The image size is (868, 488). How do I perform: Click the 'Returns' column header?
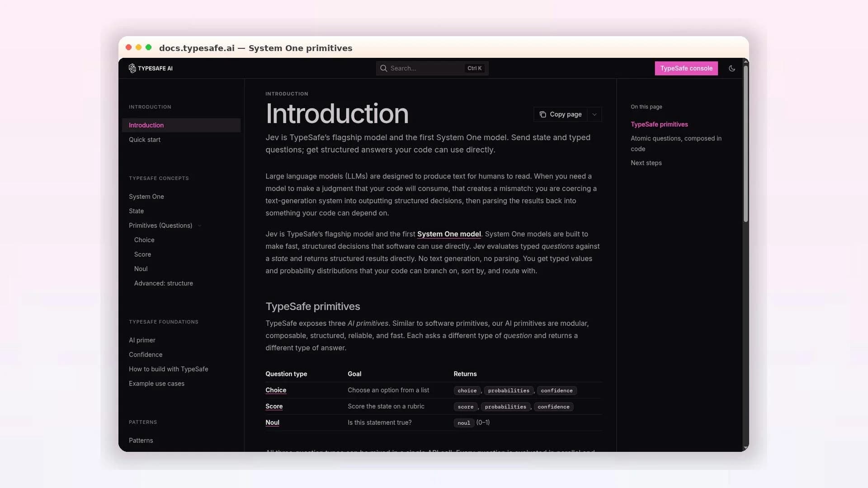(x=465, y=374)
